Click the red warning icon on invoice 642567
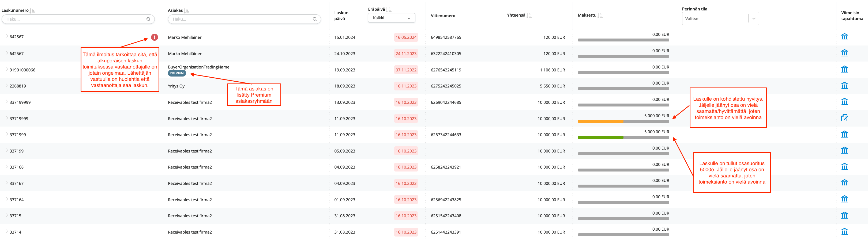 point(154,37)
